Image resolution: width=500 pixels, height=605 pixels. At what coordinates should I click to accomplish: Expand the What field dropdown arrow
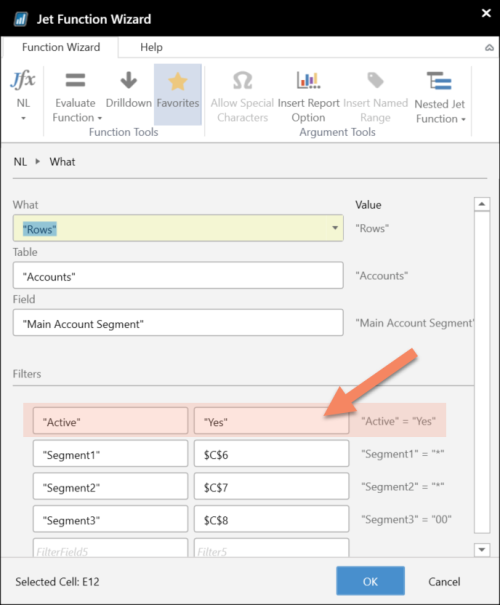[x=335, y=228]
